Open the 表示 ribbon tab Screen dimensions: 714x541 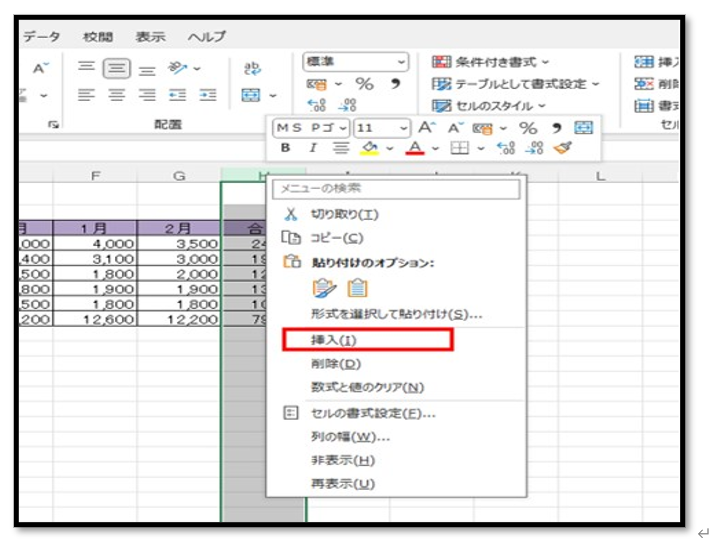click(150, 36)
